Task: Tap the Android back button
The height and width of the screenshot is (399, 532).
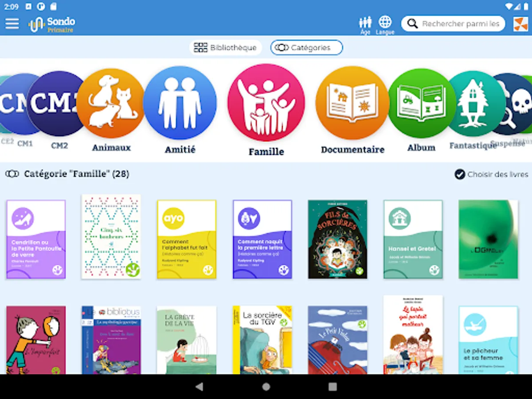Action: click(x=199, y=387)
